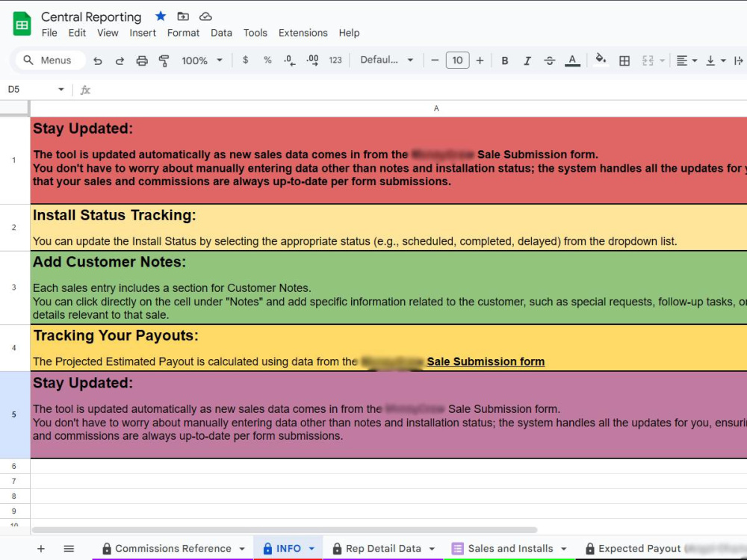Image resolution: width=747 pixels, height=560 pixels.
Task: Decrease font size with minus button
Action: coord(435,60)
